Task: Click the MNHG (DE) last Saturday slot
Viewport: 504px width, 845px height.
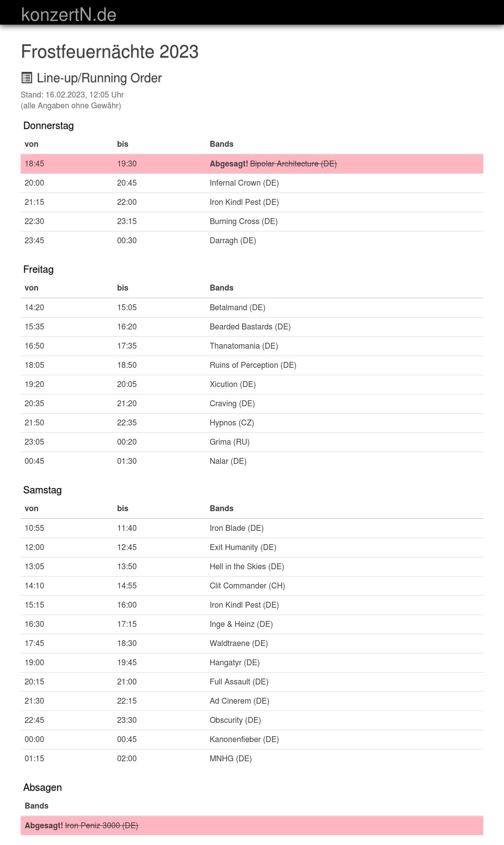Action: pyautogui.click(x=252, y=758)
